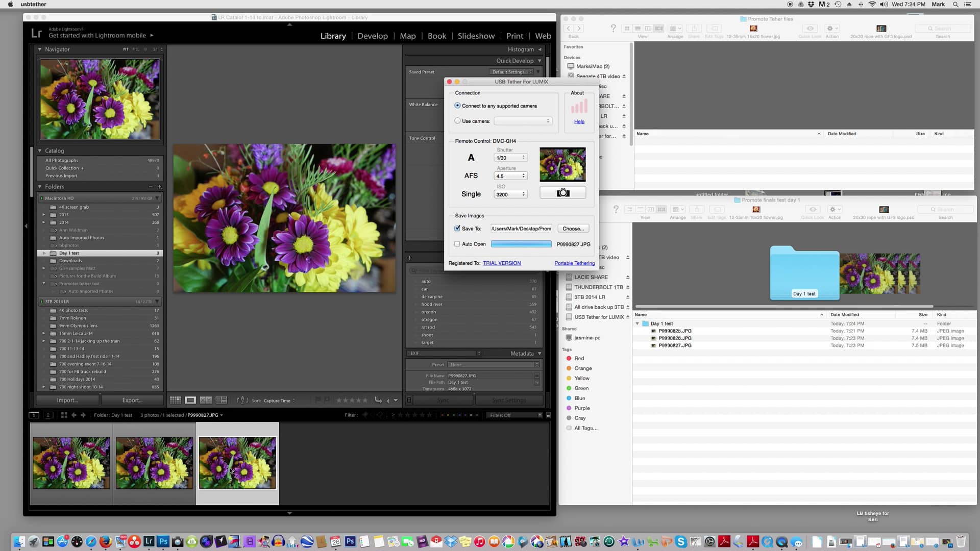
Task: Select the third flower thumbnail in the filmstrip
Action: tap(237, 462)
